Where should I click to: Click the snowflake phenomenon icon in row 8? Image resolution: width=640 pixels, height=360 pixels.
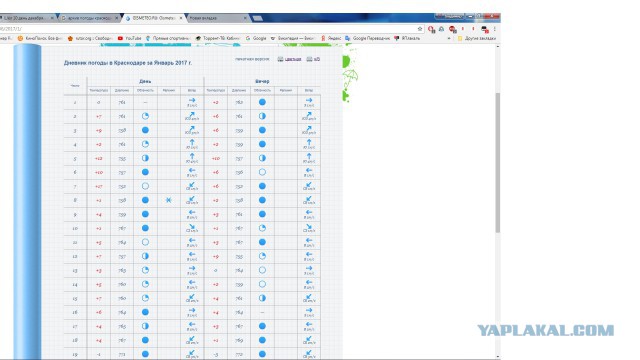[169, 200]
